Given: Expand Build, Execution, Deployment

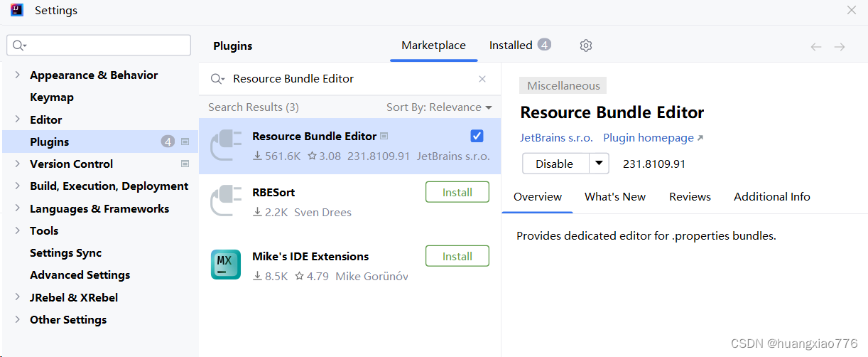Looking at the screenshot, I should point(18,186).
